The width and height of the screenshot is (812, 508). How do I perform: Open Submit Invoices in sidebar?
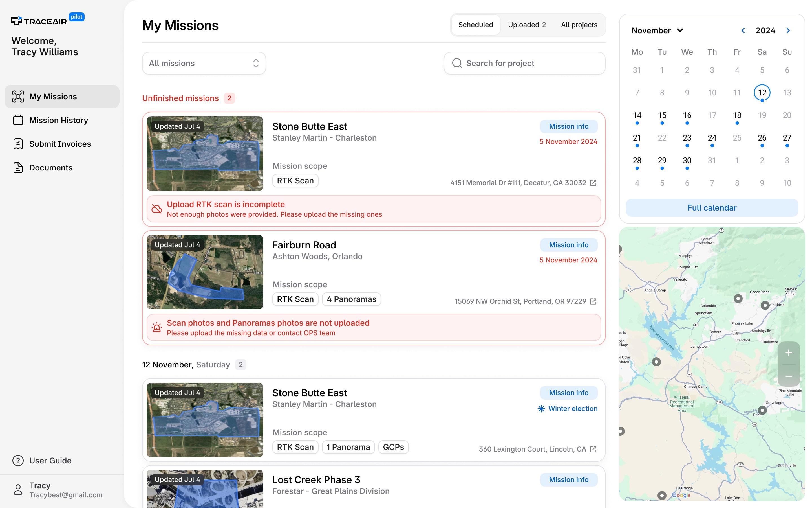pos(62,144)
